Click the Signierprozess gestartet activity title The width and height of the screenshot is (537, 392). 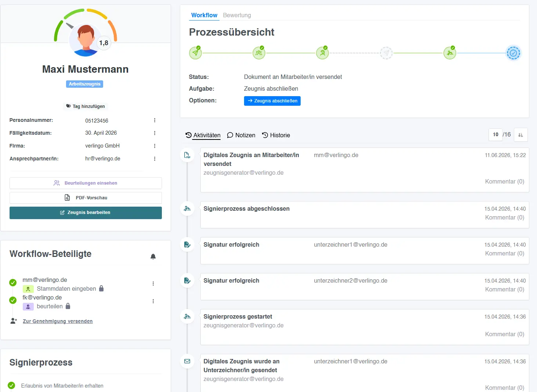(238, 317)
